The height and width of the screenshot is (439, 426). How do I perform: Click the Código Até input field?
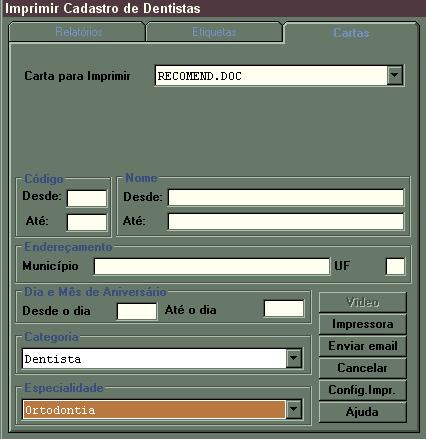click(x=87, y=222)
